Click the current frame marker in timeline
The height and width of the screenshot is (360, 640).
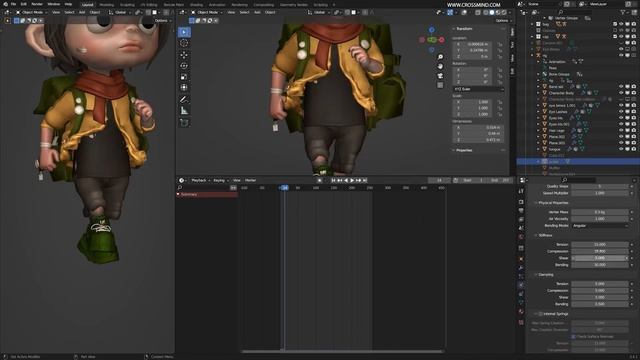coord(284,188)
